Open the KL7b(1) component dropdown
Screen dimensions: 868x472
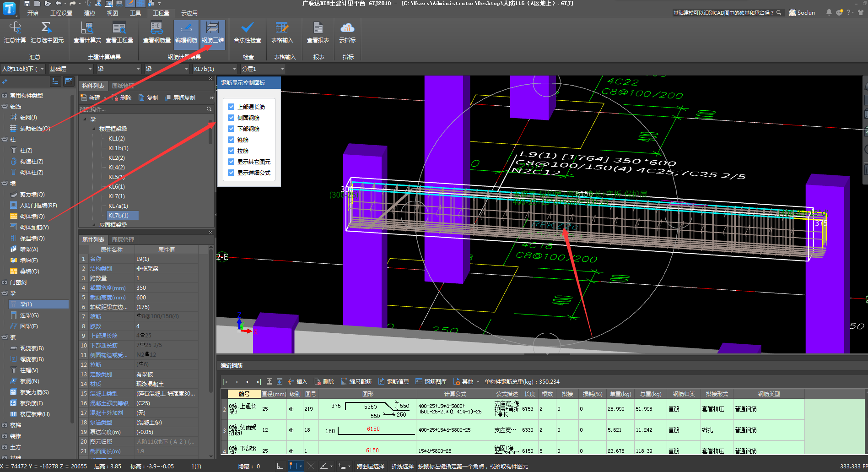214,69
